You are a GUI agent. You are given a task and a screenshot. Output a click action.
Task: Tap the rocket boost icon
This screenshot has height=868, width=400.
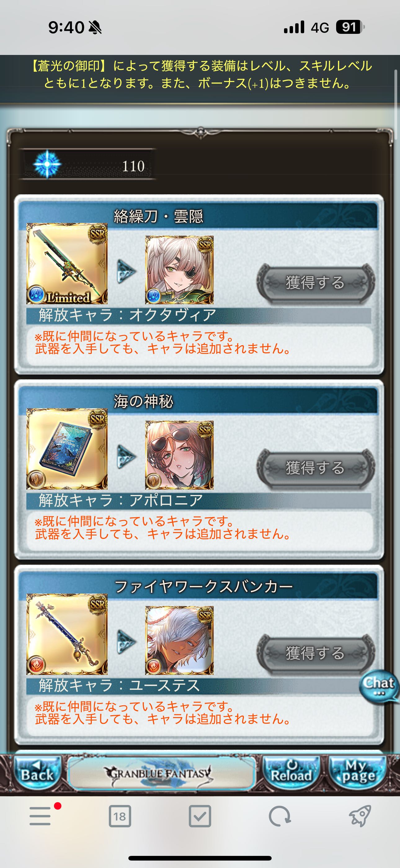coord(360,816)
